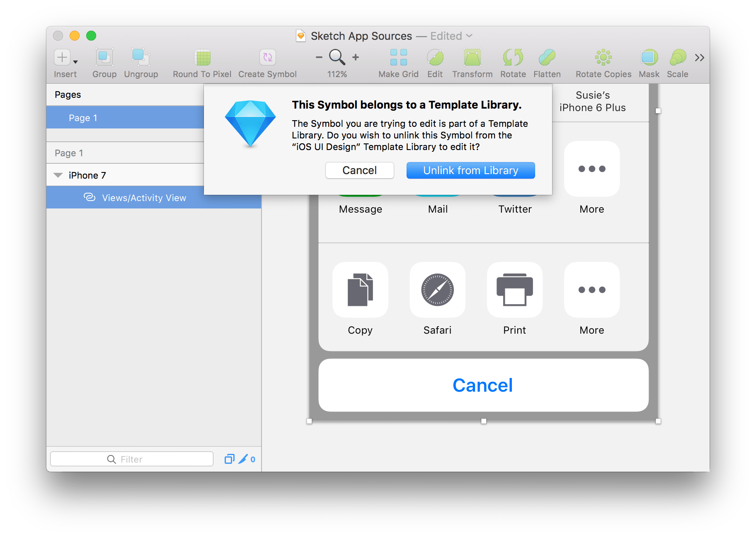Zoom out with the minus button
Viewport: 756px width, 538px height.
[319, 57]
